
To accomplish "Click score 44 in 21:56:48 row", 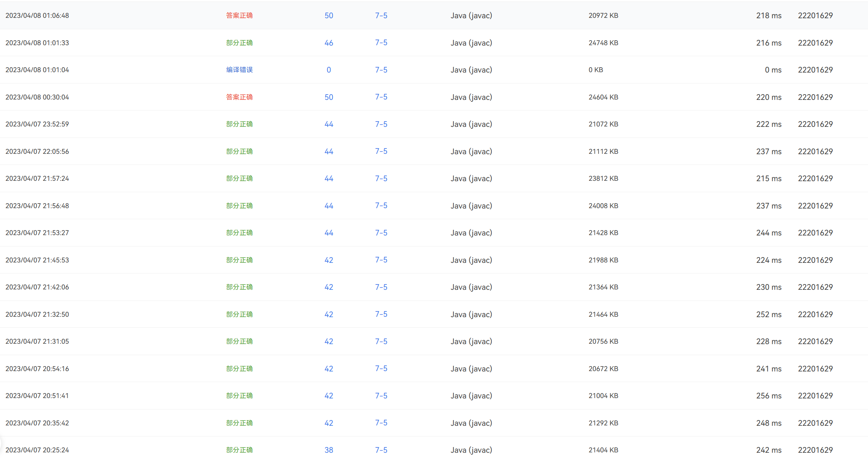I will (x=329, y=206).
